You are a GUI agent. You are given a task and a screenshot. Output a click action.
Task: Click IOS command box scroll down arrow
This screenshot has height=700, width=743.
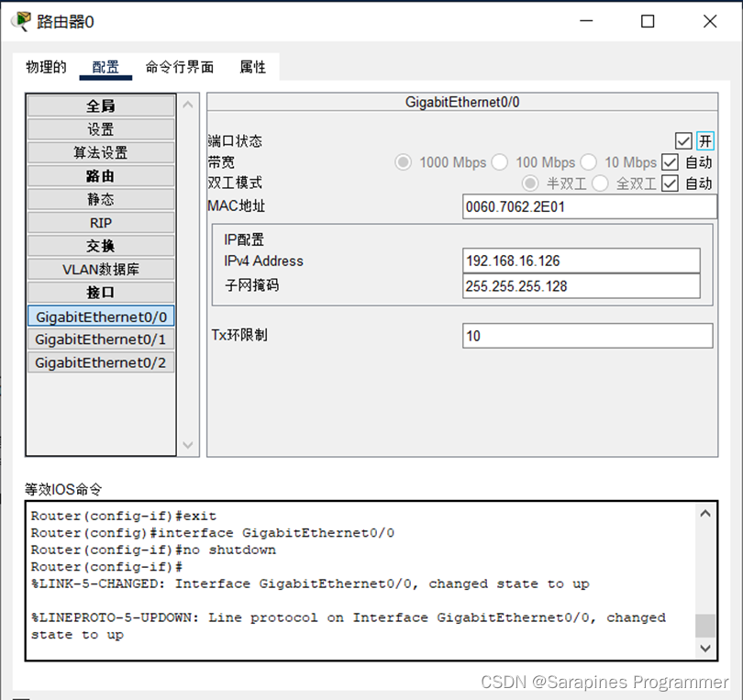pos(705,648)
